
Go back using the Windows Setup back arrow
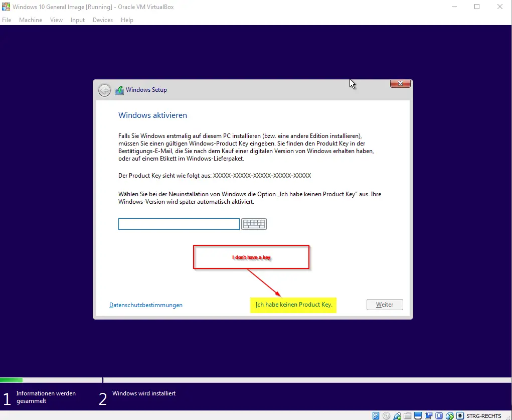(104, 90)
